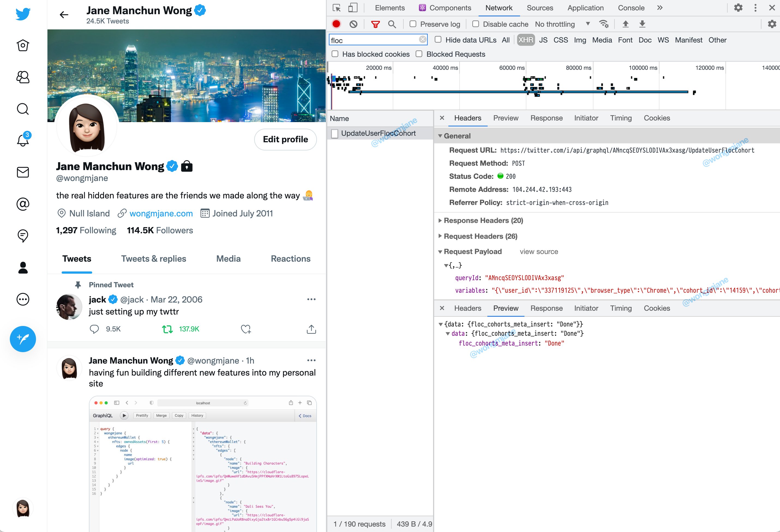Switch to the Console tab
This screenshot has width=780, height=532.
tap(631, 8)
